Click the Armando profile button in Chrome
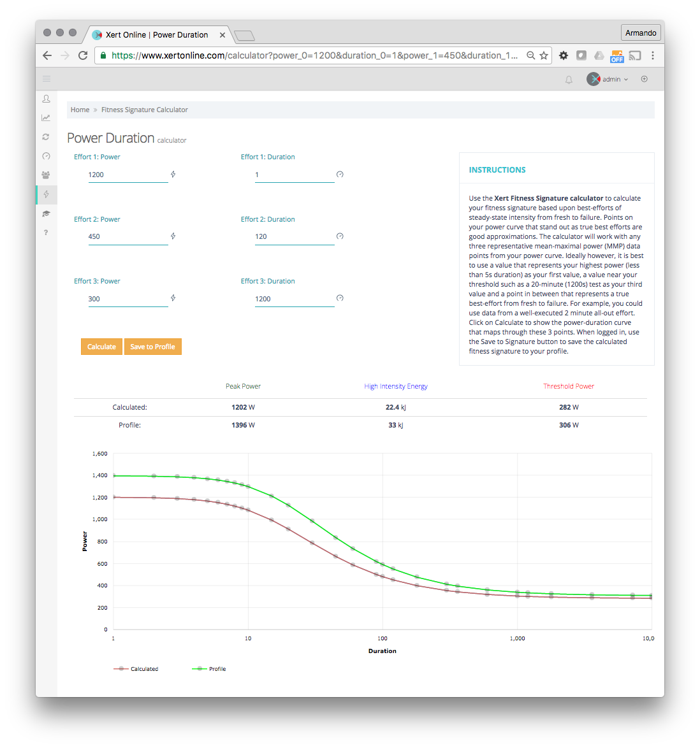 click(640, 33)
